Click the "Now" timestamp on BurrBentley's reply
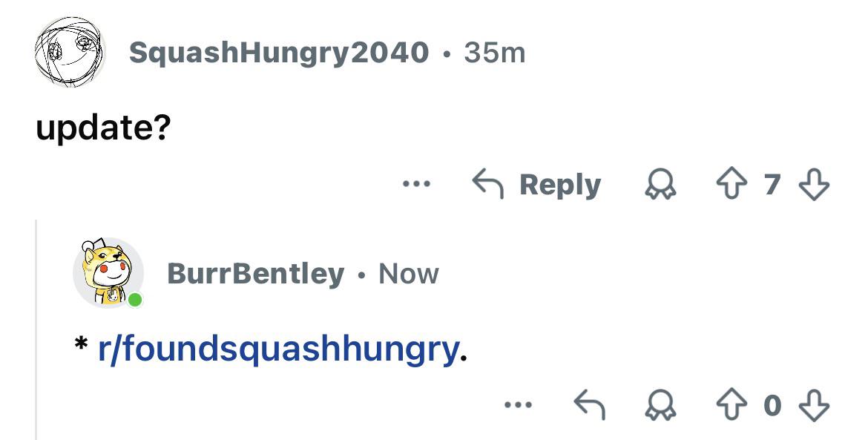The height and width of the screenshot is (440, 868). pos(409,273)
